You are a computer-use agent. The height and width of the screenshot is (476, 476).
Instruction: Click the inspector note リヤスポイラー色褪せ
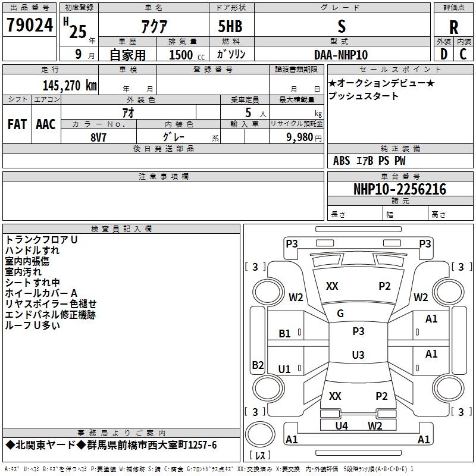51,304
